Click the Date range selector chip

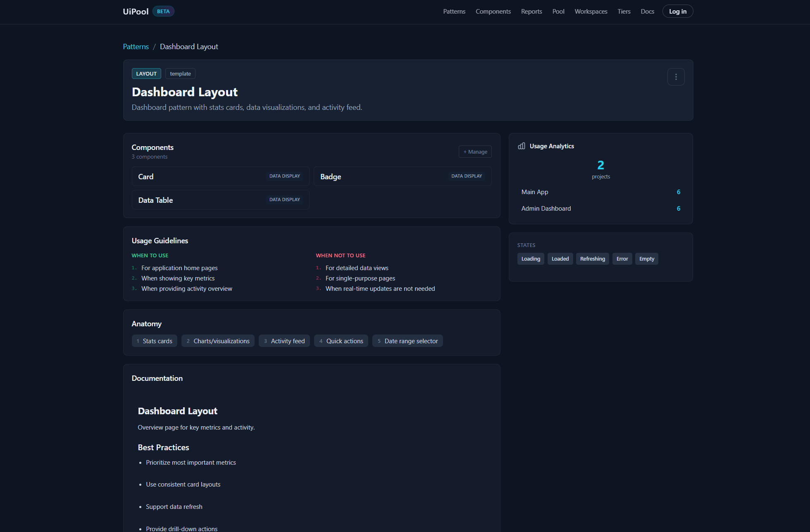click(x=407, y=341)
